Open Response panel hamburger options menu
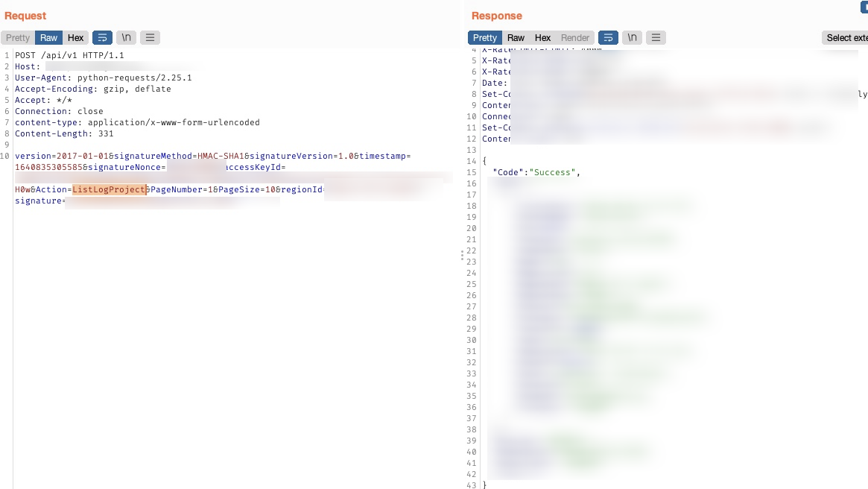This screenshot has height=489, width=868. pos(656,38)
